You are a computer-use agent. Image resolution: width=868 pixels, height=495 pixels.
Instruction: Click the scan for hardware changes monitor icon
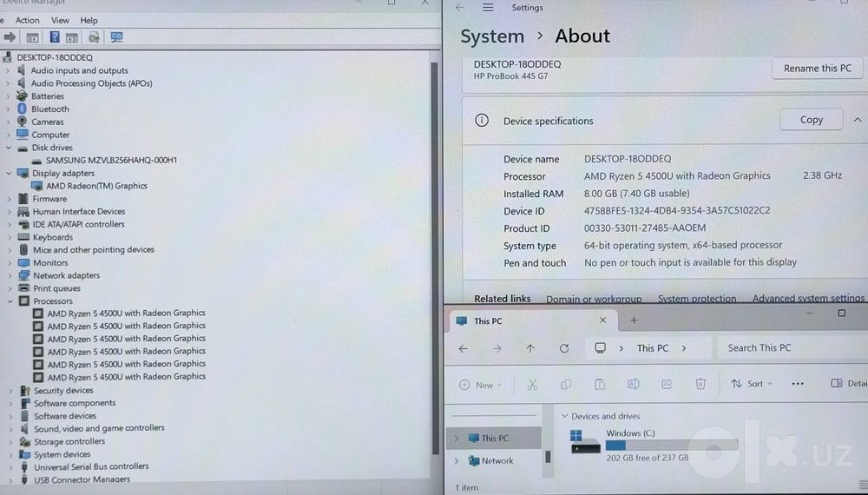point(116,37)
